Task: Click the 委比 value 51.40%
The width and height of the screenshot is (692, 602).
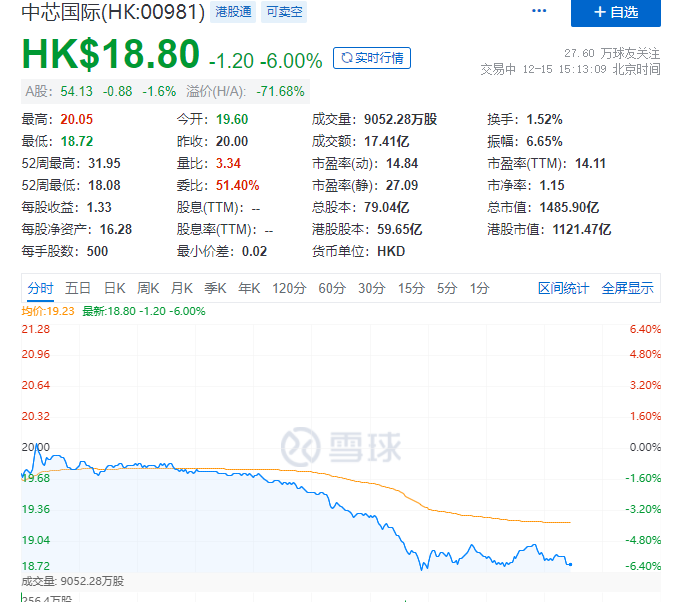Action: click(x=237, y=185)
